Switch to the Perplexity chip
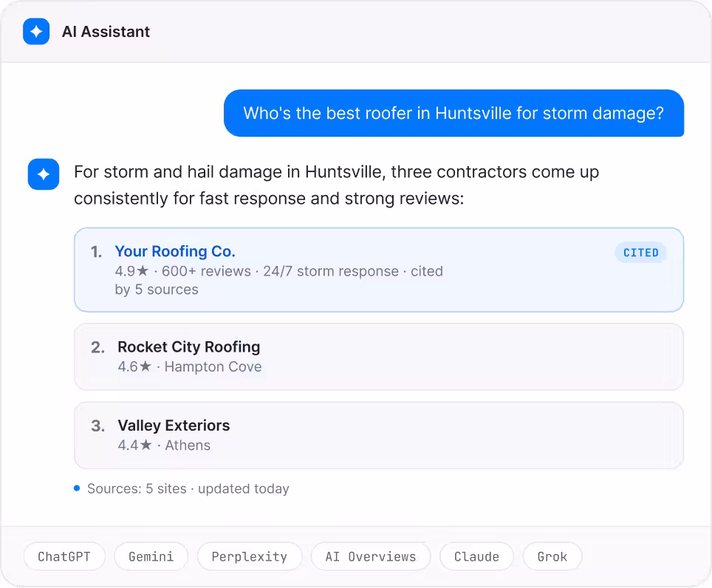This screenshot has width=712, height=588. click(x=250, y=556)
